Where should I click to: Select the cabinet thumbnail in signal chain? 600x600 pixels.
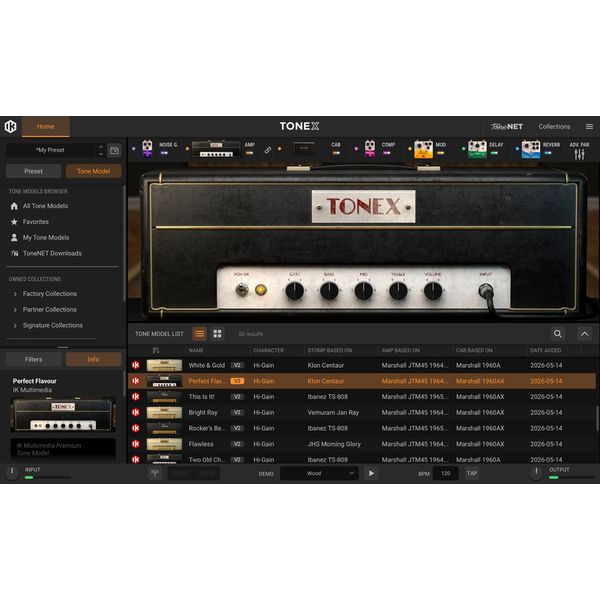pyautogui.click(x=303, y=148)
